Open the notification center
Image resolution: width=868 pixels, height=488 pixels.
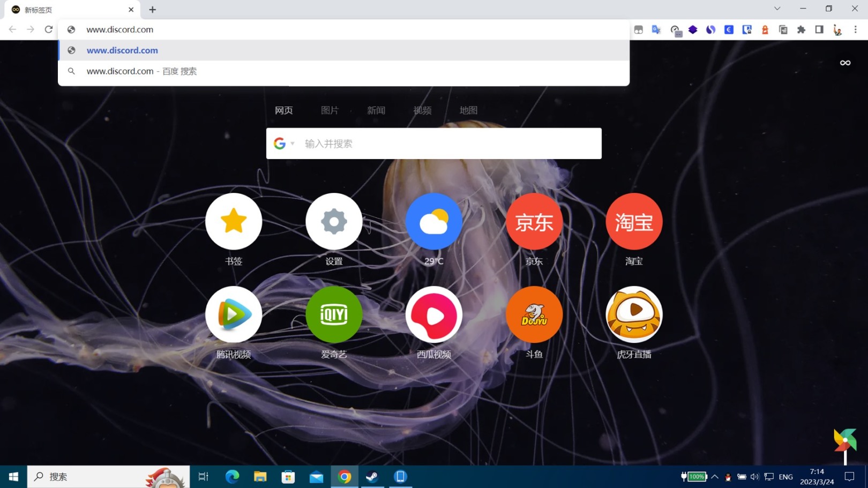click(x=850, y=476)
